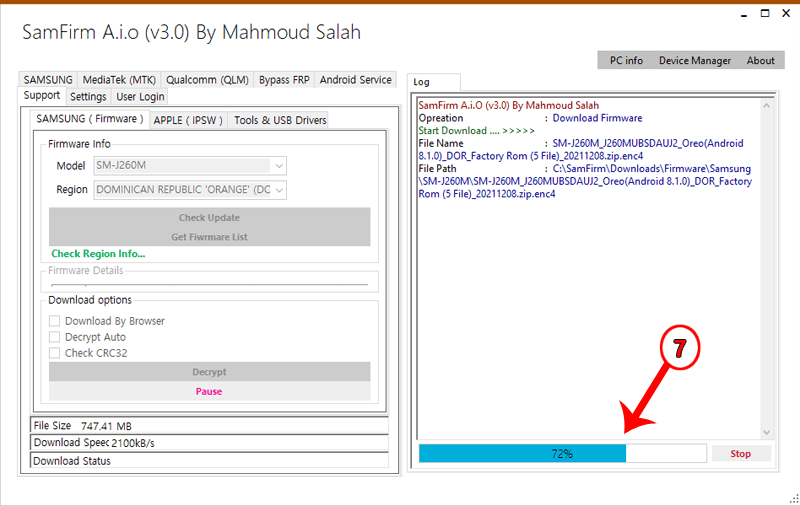Switch to the User Login tab

click(x=140, y=96)
